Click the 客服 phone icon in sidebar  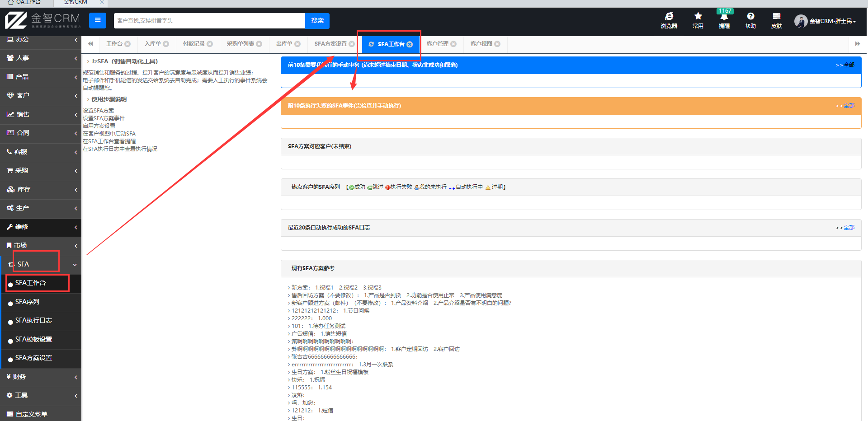[9, 152]
